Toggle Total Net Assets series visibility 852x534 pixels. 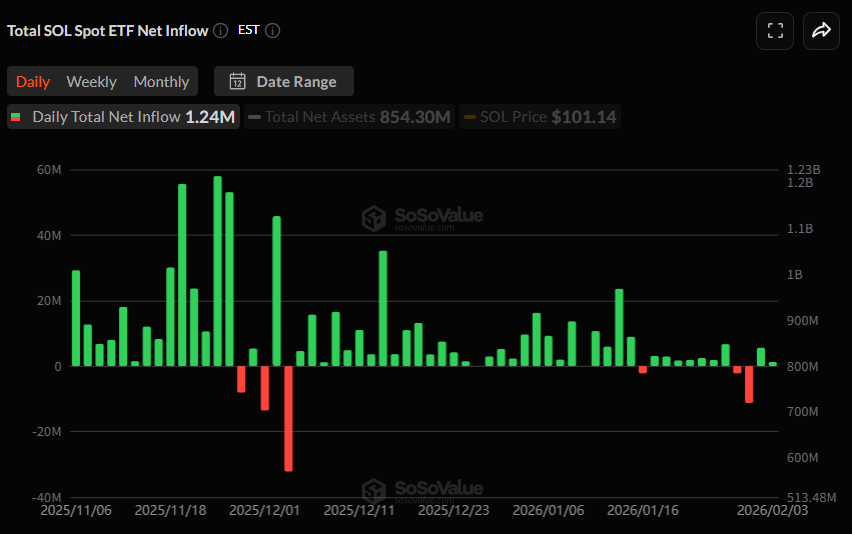350,117
